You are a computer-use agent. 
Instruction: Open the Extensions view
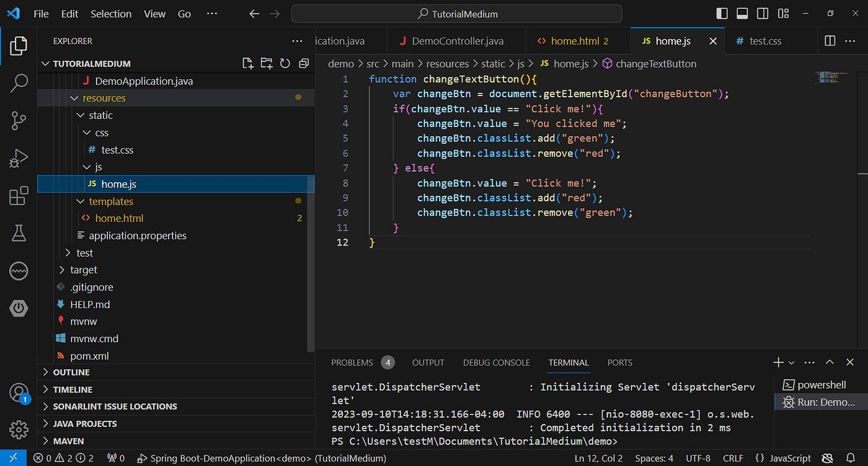click(x=19, y=196)
